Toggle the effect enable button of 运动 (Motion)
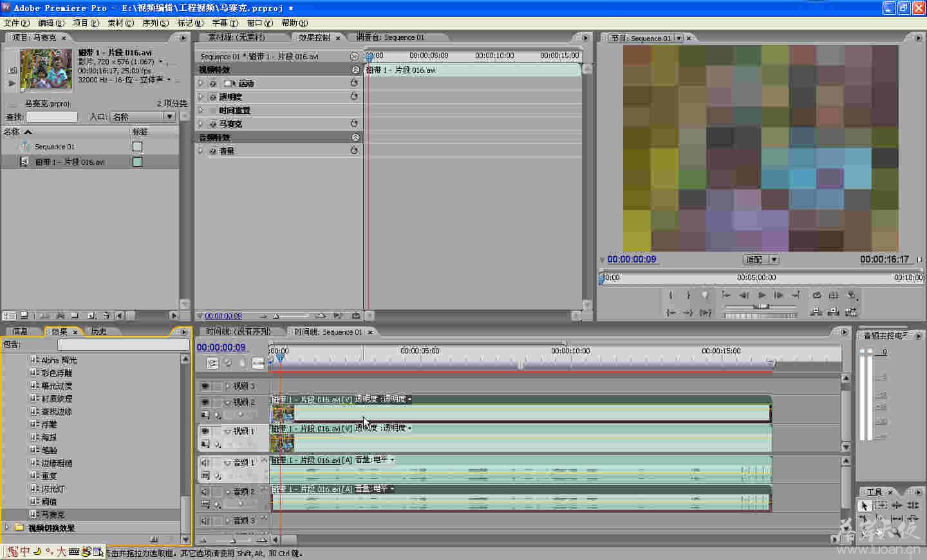 point(212,84)
